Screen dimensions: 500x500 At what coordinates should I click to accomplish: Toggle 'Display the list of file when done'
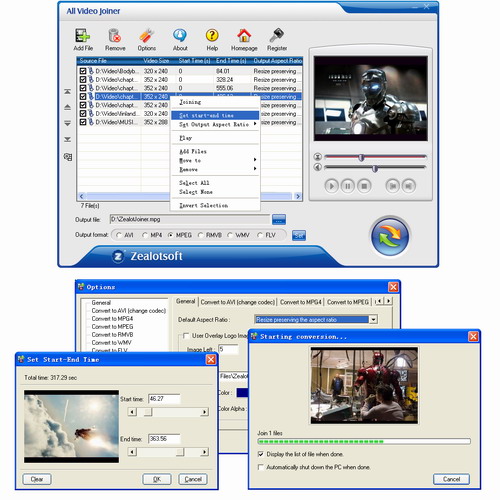pos(261,454)
